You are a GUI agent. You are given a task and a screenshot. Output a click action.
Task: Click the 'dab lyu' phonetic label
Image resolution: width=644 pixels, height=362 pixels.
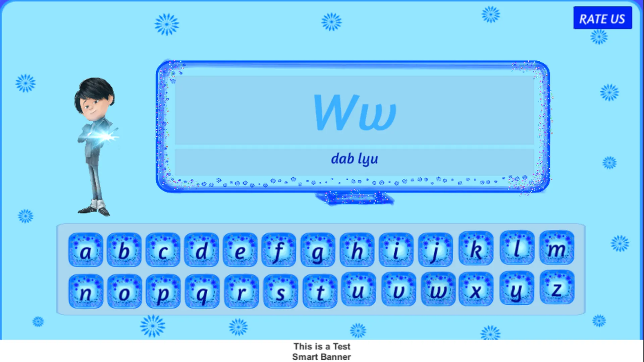(x=354, y=158)
